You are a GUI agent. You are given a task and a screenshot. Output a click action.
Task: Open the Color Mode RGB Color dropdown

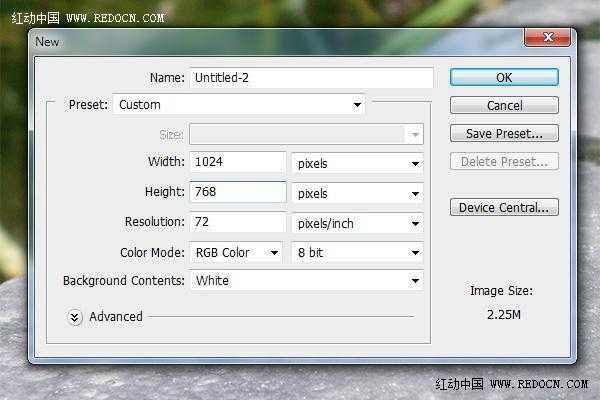pos(236,253)
